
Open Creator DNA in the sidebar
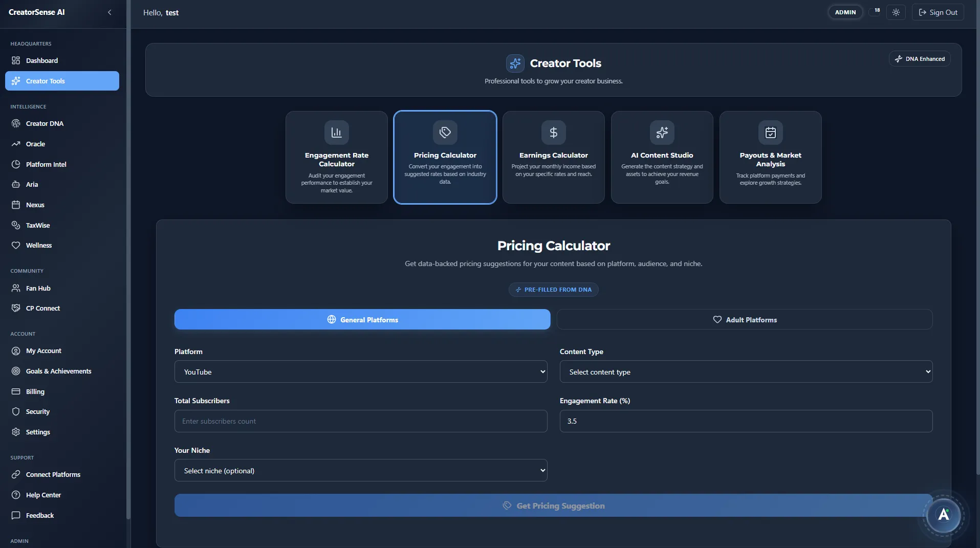pyautogui.click(x=44, y=123)
